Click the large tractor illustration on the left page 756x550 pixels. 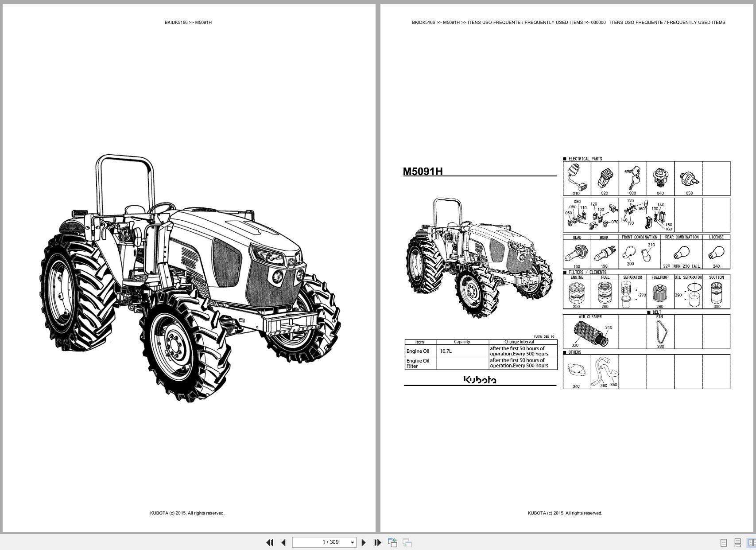tap(190, 278)
